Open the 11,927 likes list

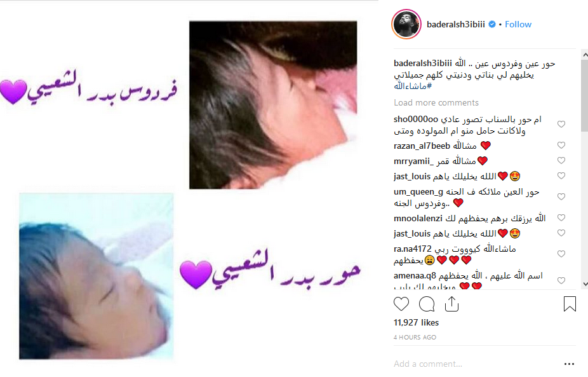[x=416, y=322]
